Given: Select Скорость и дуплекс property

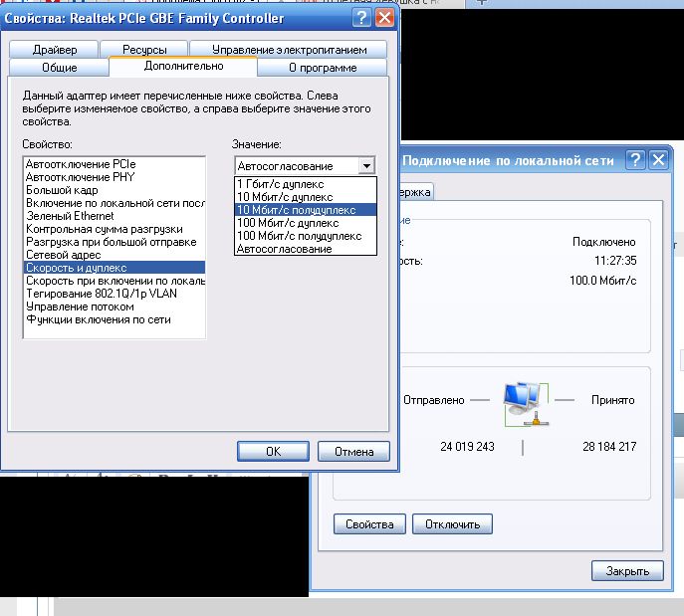Looking at the screenshot, I should [x=114, y=268].
